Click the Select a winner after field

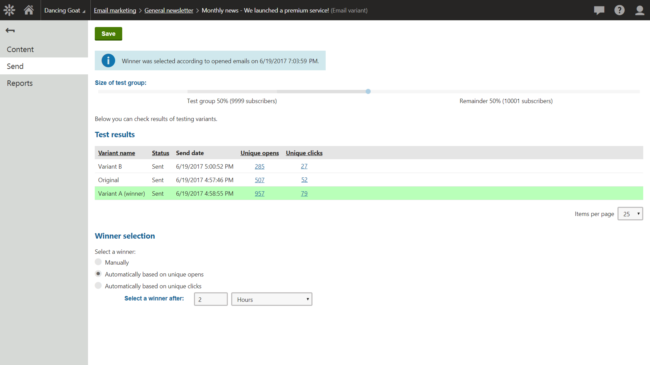[211, 299]
